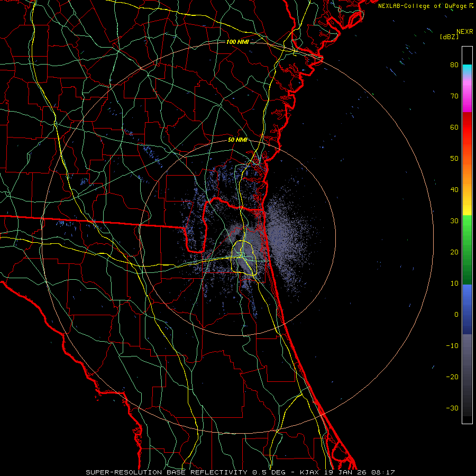476x476 pixels.
Task: Select the 30 value on the dBZ scale
Action: coord(454,221)
